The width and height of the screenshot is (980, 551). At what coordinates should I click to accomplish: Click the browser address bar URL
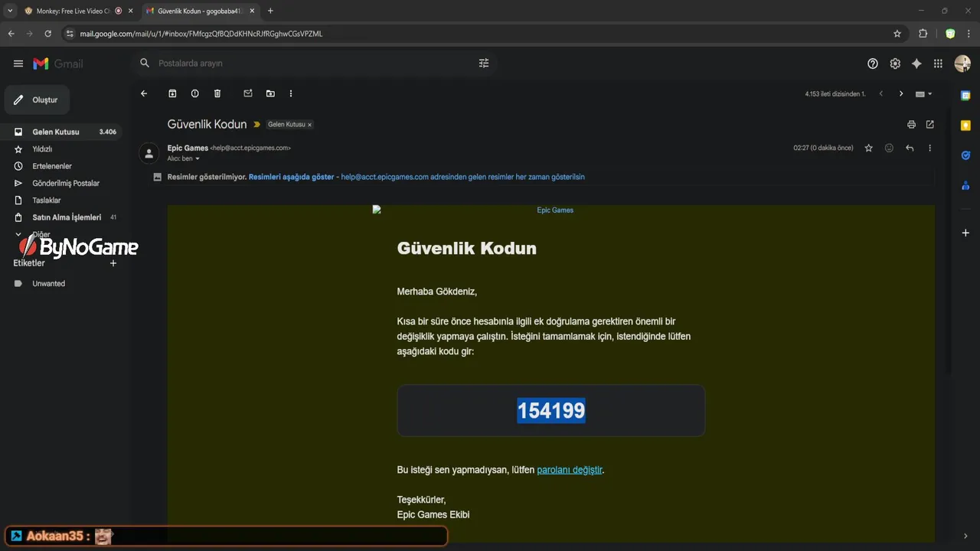[x=201, y=34]
